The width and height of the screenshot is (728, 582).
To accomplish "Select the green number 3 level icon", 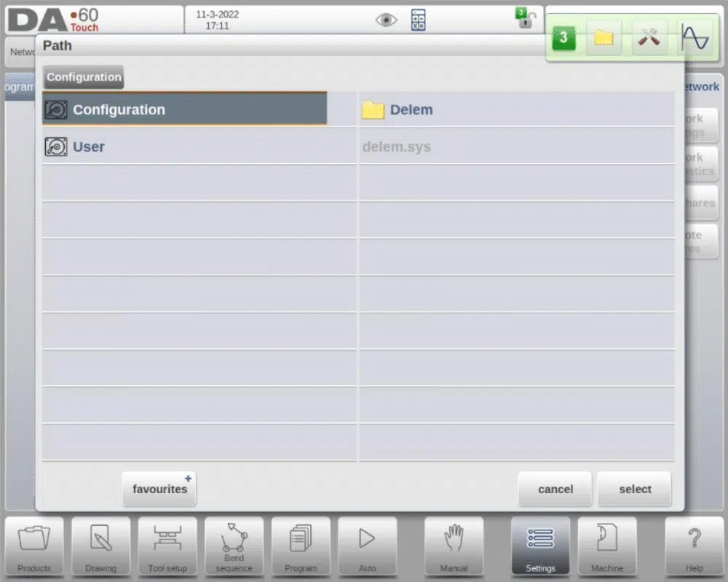I will pyautogui.click(x=563, y=38).
